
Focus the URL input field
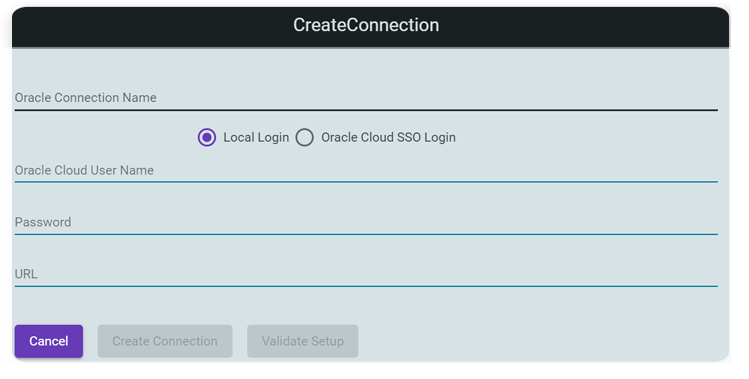366,275
